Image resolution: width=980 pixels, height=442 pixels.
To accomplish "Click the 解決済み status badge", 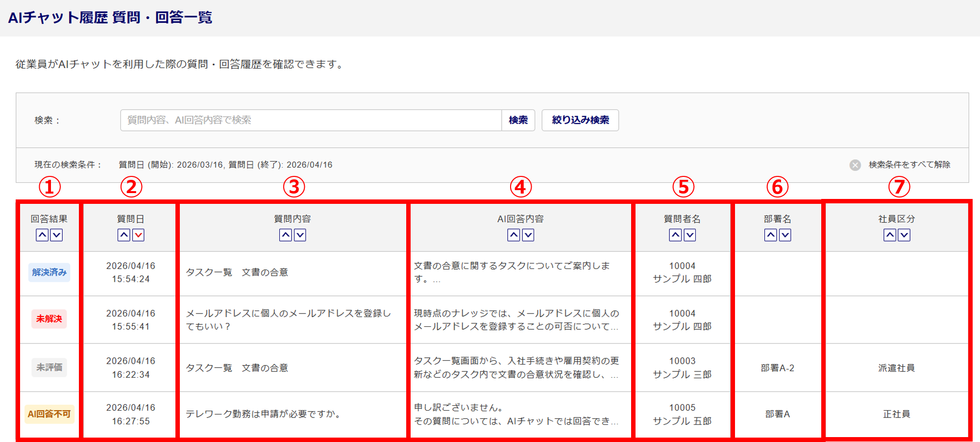I will (x=49, y=272).
